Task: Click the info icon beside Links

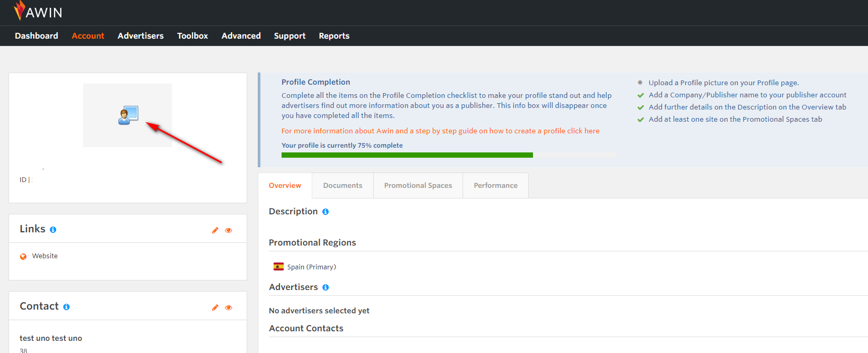Action: click(x=53, y=230)
